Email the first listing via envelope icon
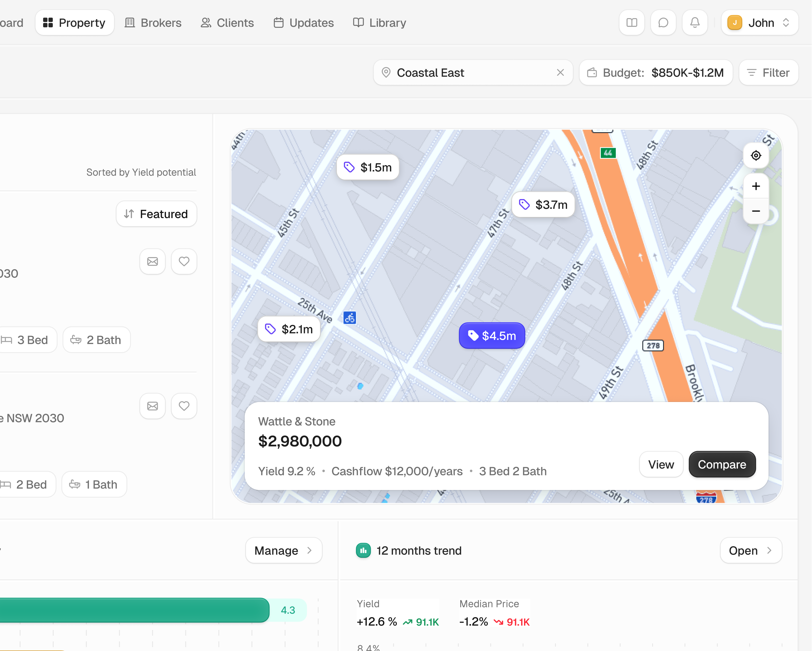 click(x=152, y=261)
